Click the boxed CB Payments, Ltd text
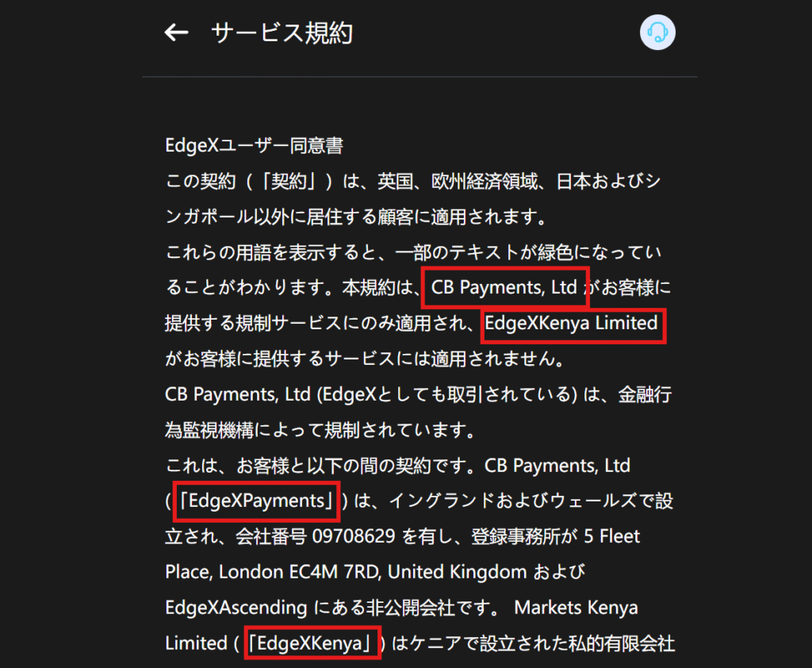The image size is (812, 668). tap(504, 287)
